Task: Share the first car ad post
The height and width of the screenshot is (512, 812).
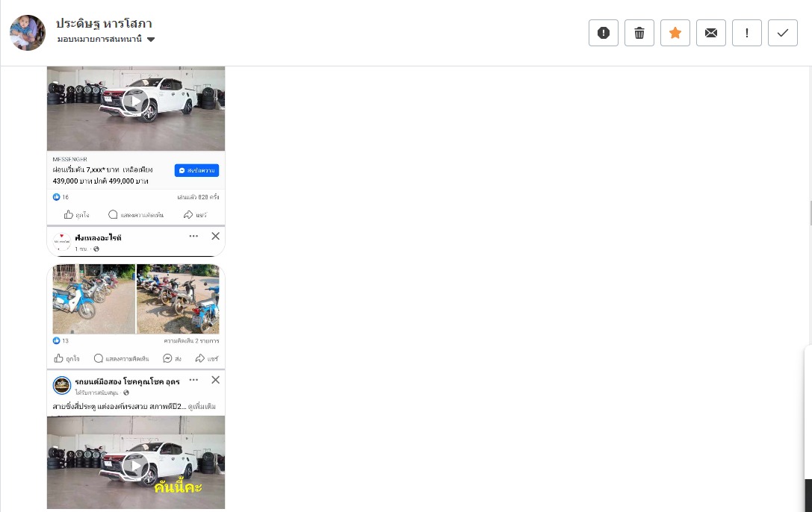Action: pyautogui.click(x=195, y=215)
